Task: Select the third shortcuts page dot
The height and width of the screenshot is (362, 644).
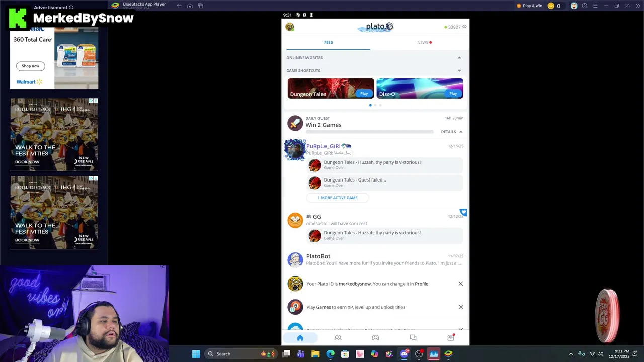Action: click(380, 105)
